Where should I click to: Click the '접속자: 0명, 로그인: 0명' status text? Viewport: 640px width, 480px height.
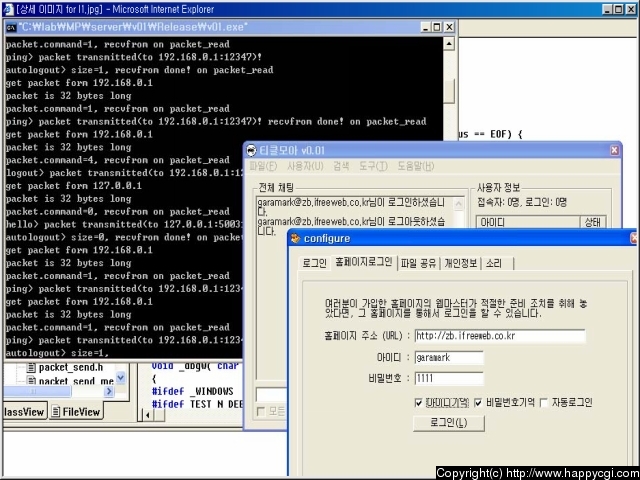pos(522,202)
